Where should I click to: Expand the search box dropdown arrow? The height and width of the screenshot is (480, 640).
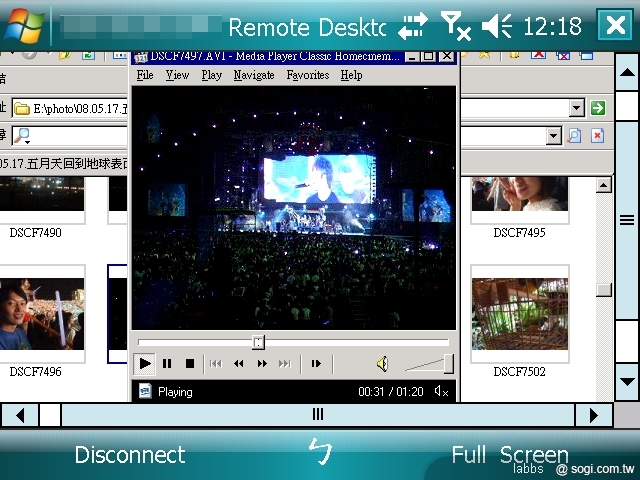click(553, 135)
